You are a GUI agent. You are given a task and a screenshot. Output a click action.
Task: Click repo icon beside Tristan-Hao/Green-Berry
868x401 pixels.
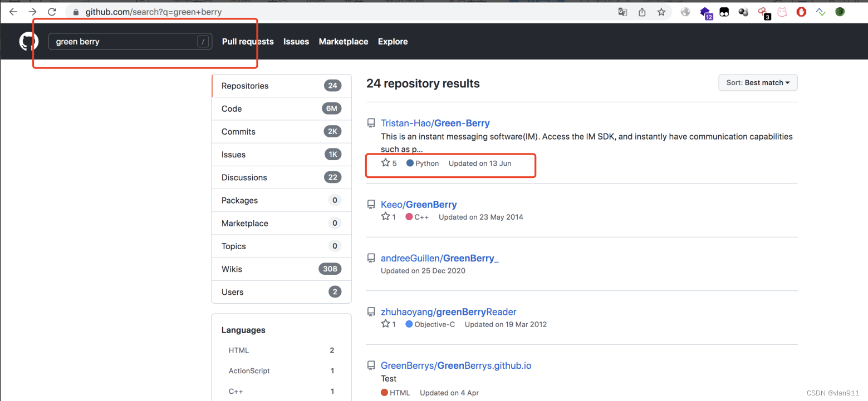[371, 123]
